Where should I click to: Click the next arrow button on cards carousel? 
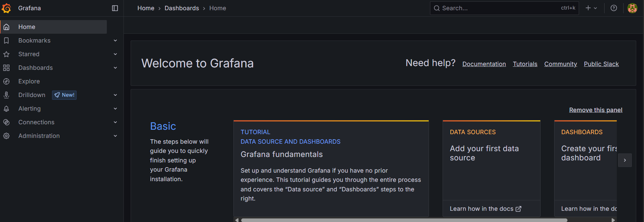tap(625, 160)
